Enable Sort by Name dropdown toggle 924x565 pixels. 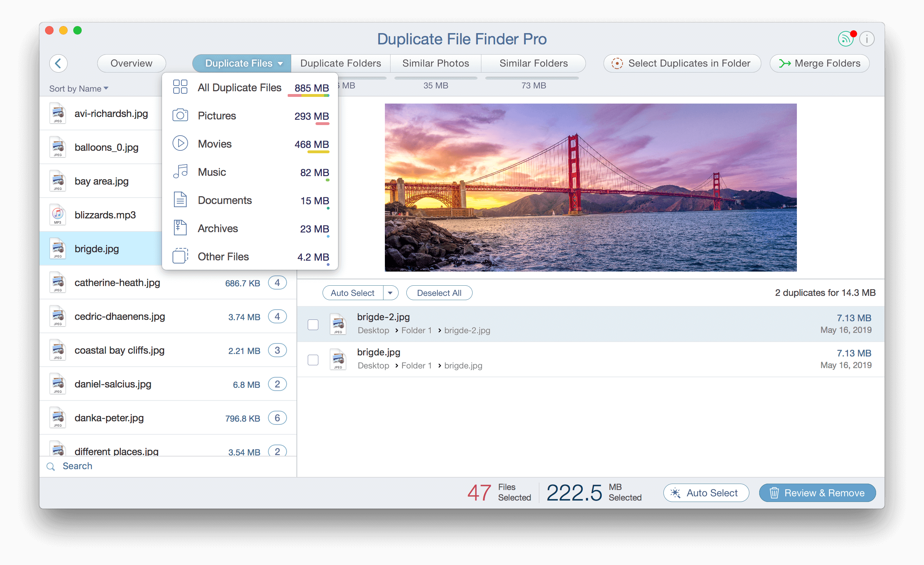coord(77,88)
